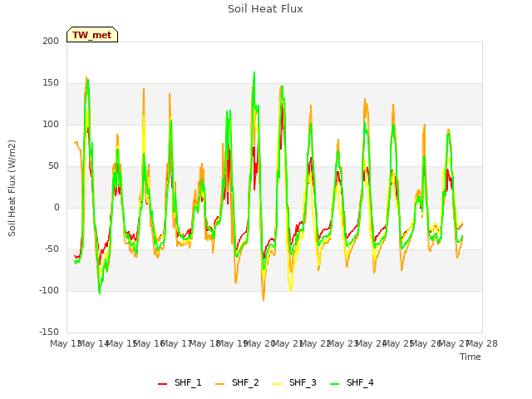
Task: Click the -50 y-axis tick label
Action: (x=52, y=249)
